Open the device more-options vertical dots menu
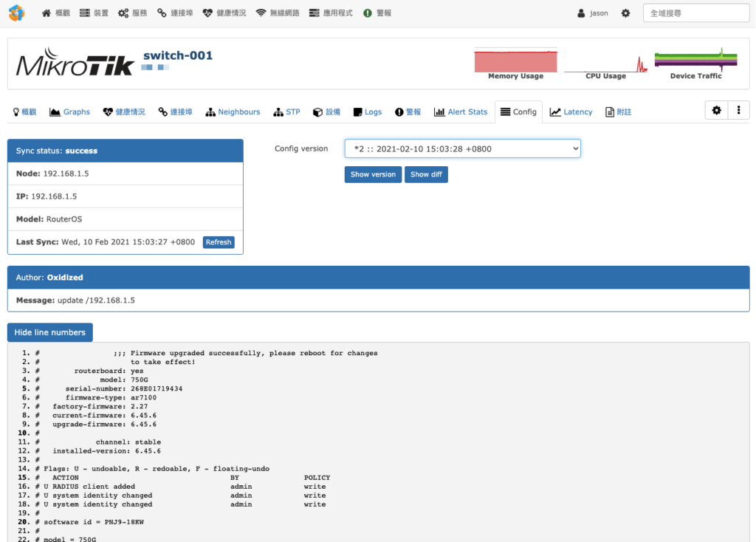The width and height of the screenshot is (756, 542). pyautogui.click(x=738, y=111)
